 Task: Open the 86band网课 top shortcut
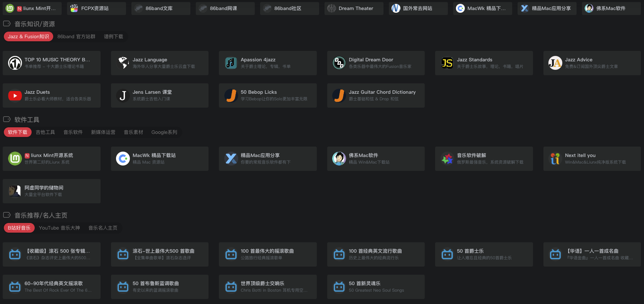(x=225, y=8)
